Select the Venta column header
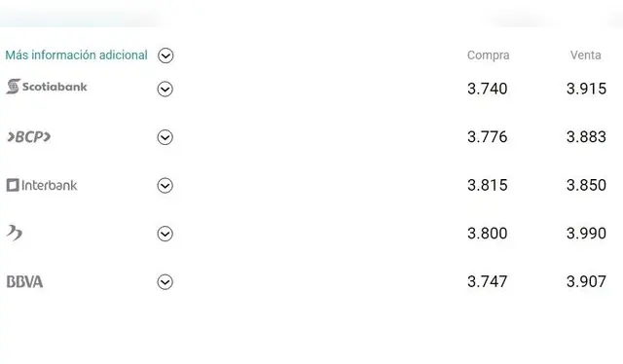This screenshot has width=623, height=364. tap(586, 55)
